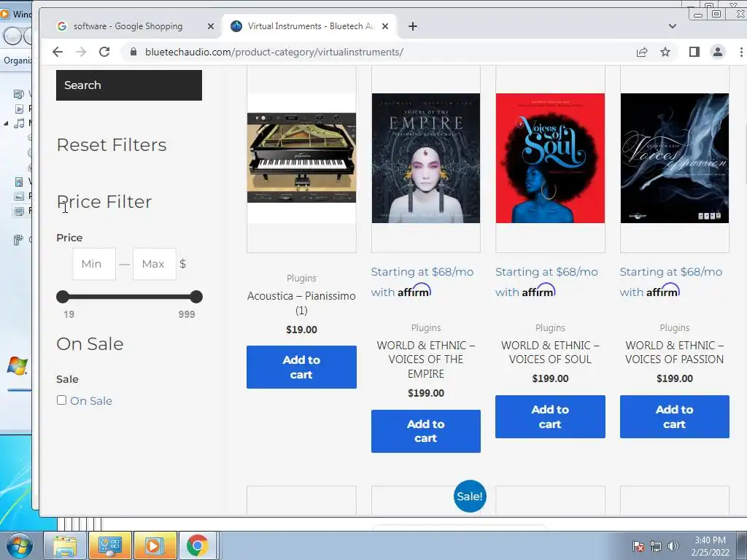Viewport: 747px width, 560px height.
Task: Click the minimum price slider handle
Action: [63, 297]
